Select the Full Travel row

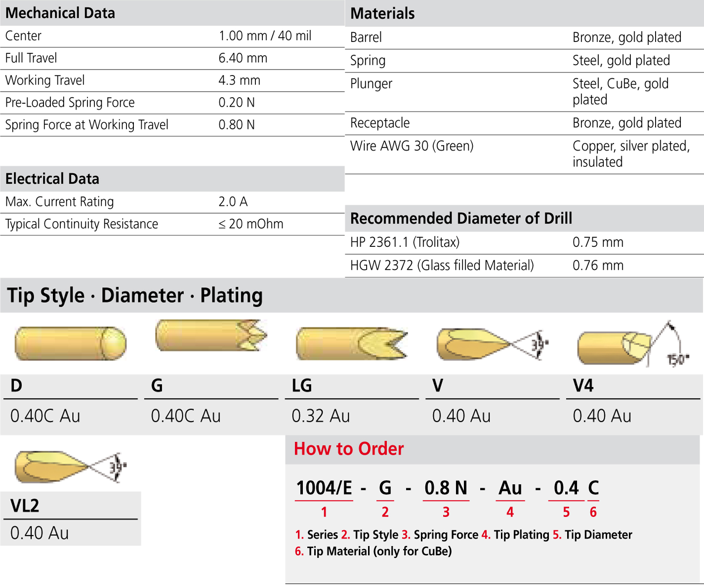(x=172, y=58)
